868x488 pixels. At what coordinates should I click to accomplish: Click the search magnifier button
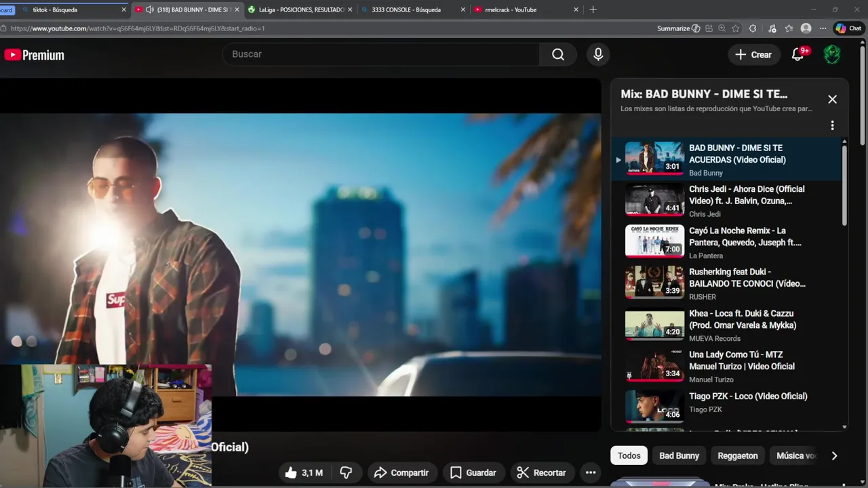tap(558, 54)
